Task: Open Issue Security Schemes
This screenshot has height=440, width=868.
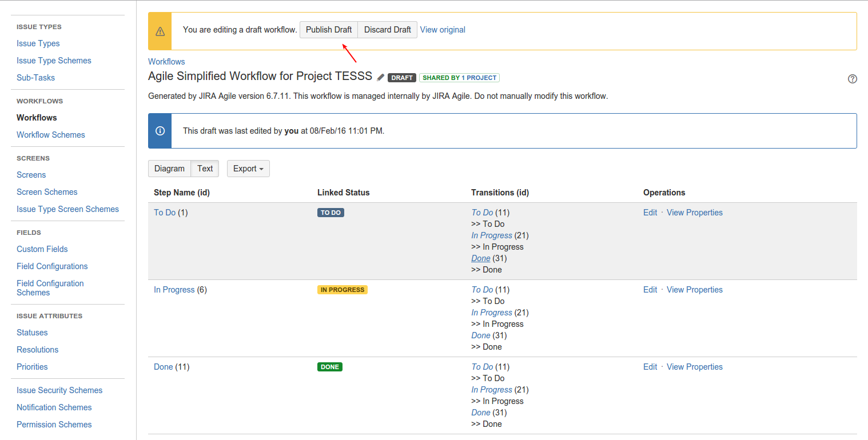Action: point(59,390)
